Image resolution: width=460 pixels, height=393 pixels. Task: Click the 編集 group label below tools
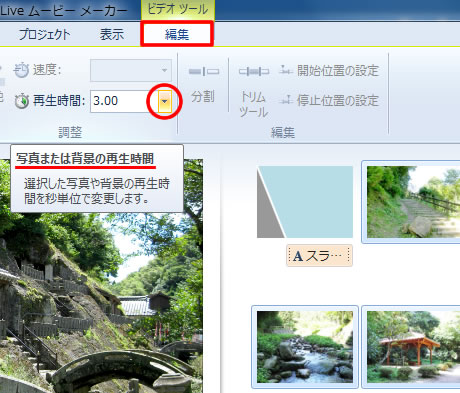(x=283, y=132)
